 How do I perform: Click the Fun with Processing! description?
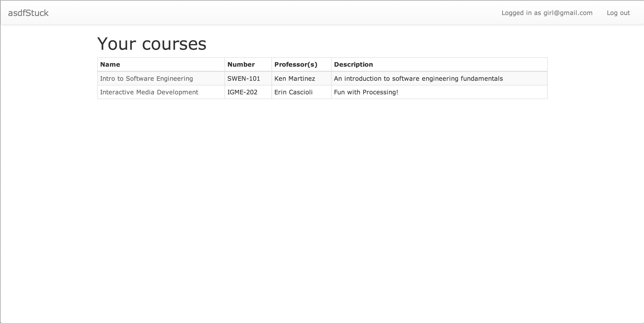click(x=366, y=92)
